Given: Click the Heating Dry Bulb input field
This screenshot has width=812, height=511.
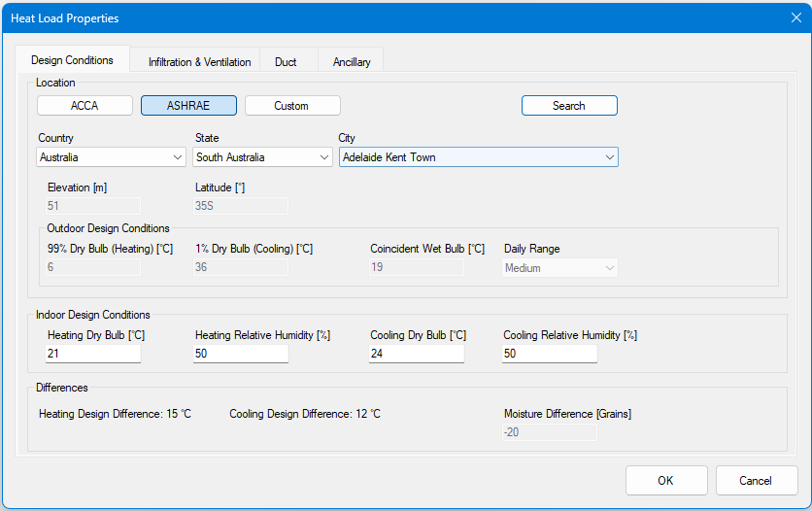Looking at the screenshot, I should coord(93,354).
